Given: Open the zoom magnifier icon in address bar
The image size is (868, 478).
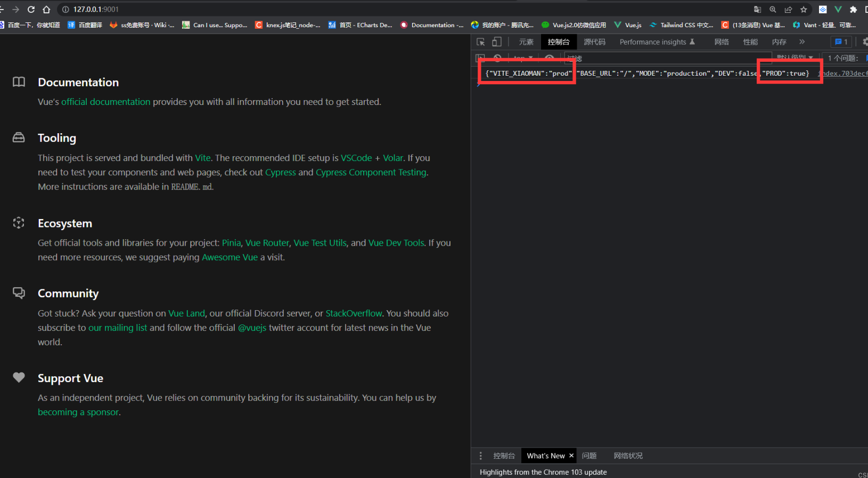Looking at the screenshot, I should coord(773,10).
